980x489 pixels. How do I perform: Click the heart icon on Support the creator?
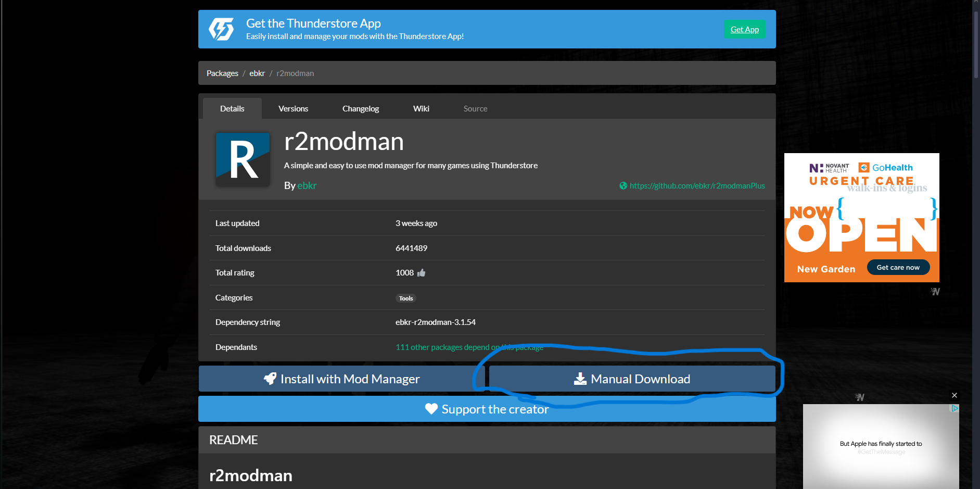pos(431,409)
